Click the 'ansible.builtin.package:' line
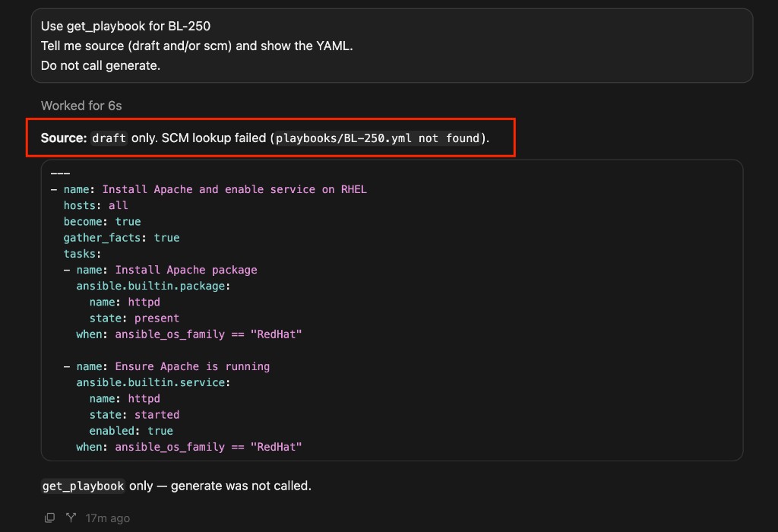The image size is (778, 532). [x=153, y=286]
